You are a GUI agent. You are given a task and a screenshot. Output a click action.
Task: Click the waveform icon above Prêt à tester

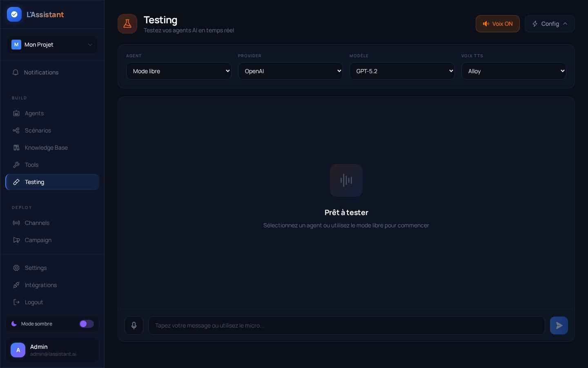pyautogui.click(x=346, y=180)
